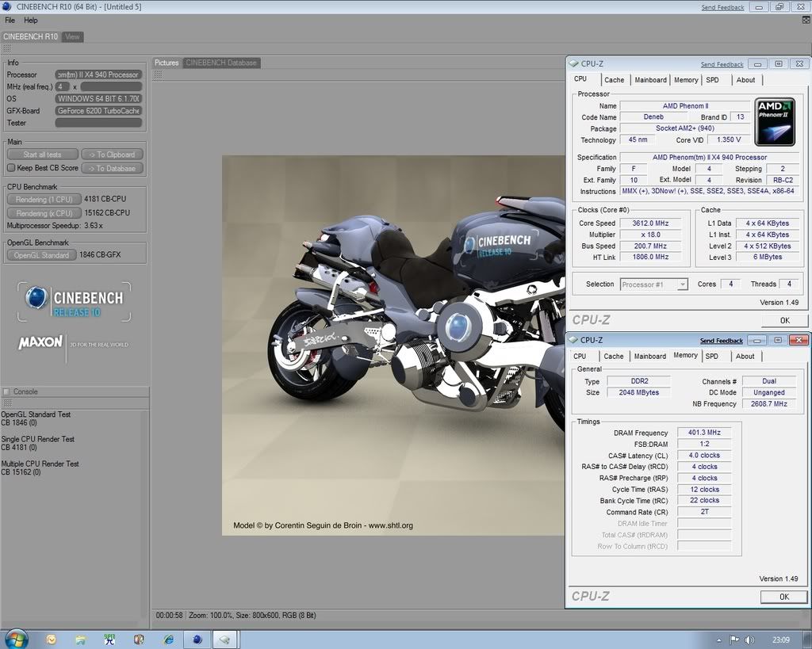Open Mainboard tab in lower CPU-Z window
Viewport: 812px width, 649px height.
pos(650,356)
